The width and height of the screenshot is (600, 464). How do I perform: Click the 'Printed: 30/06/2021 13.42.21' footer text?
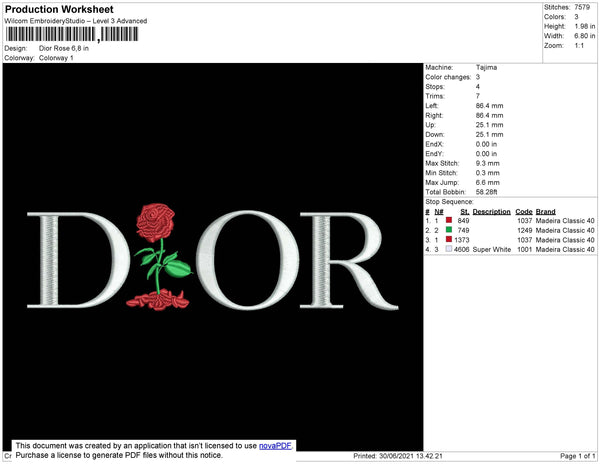pyautogui.click(x=398, y=456)
